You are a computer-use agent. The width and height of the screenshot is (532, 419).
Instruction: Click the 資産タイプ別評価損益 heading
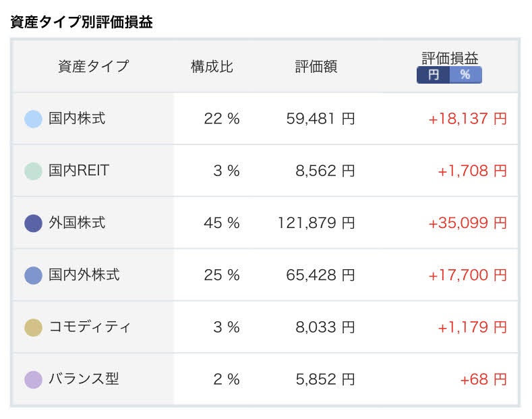point(82,22)
